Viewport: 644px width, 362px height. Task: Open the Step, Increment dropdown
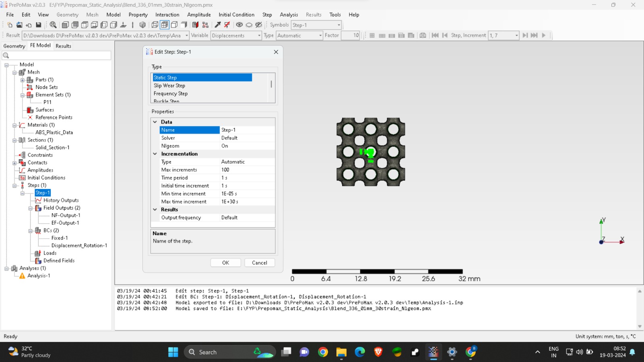pos(516,35)
